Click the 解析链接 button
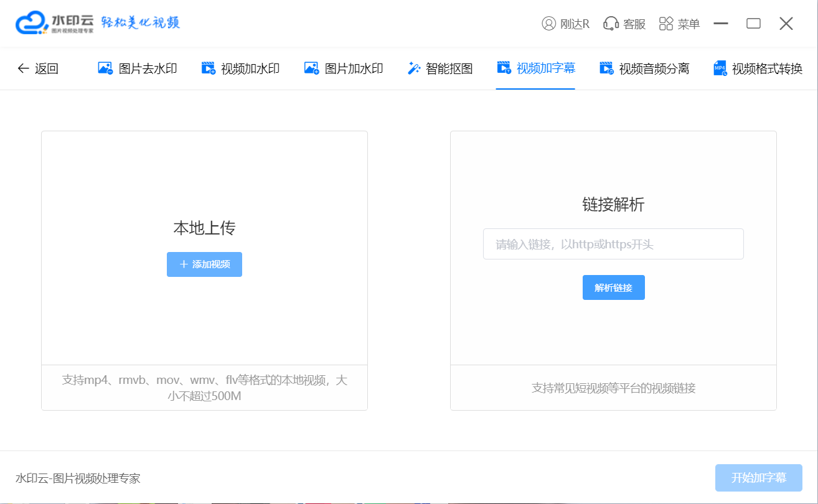 tap(614, 287)
